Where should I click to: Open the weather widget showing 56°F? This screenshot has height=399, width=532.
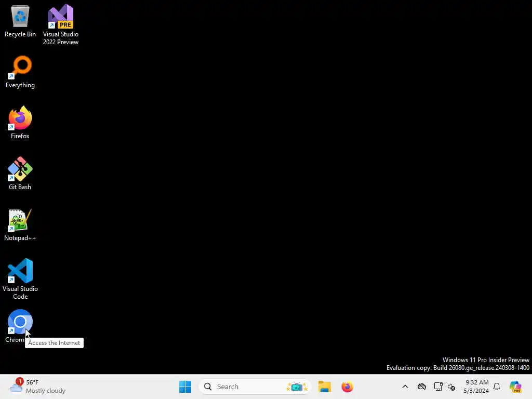pyautogui.click(x=37, y=387)
